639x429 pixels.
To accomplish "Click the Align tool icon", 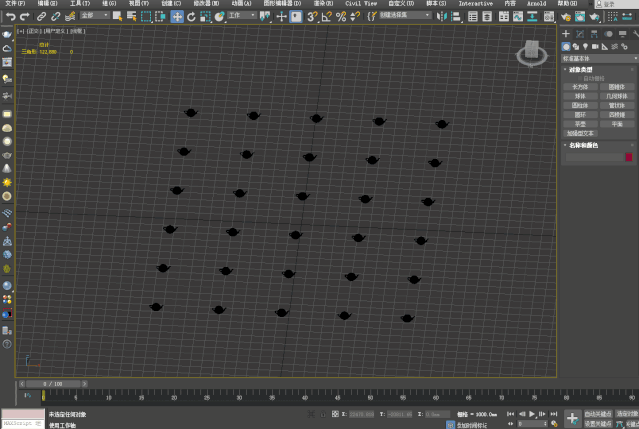I will point(456,16).
